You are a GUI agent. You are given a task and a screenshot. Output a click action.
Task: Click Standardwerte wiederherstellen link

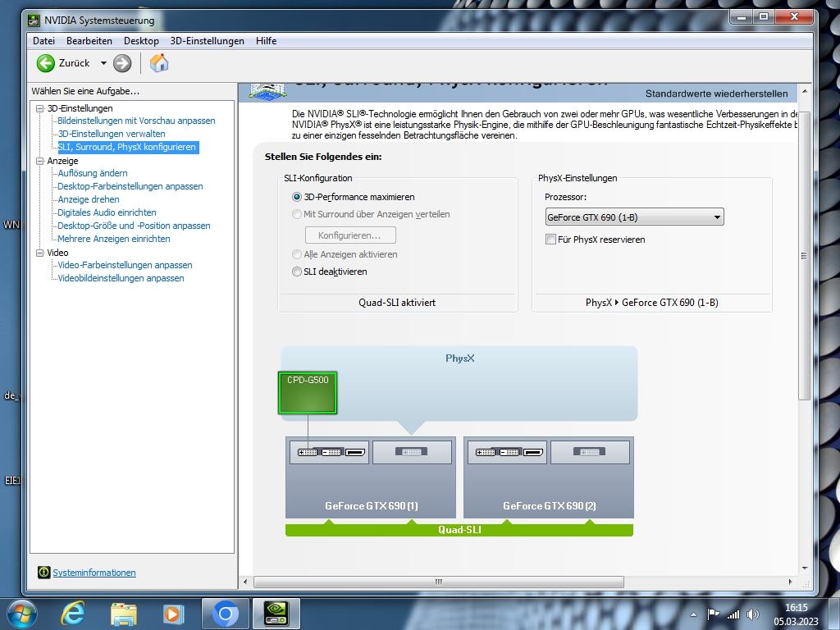pyautogui.click(x=717, y=94)
